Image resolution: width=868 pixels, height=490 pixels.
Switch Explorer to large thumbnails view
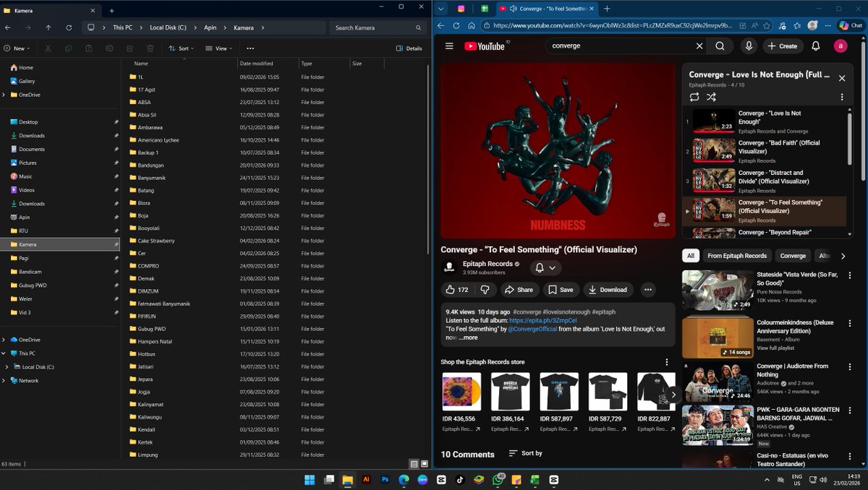tap(425, 463)
